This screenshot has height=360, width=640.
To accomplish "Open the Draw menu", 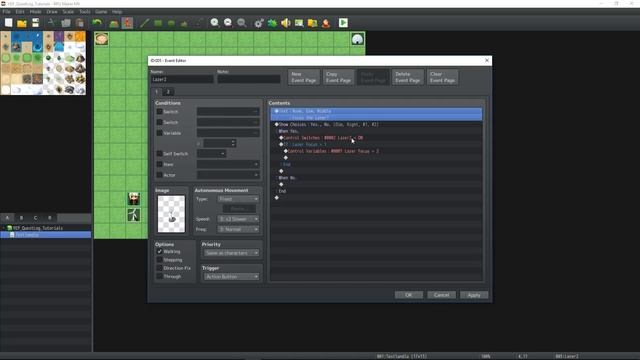I will click(x=52, y=12).
